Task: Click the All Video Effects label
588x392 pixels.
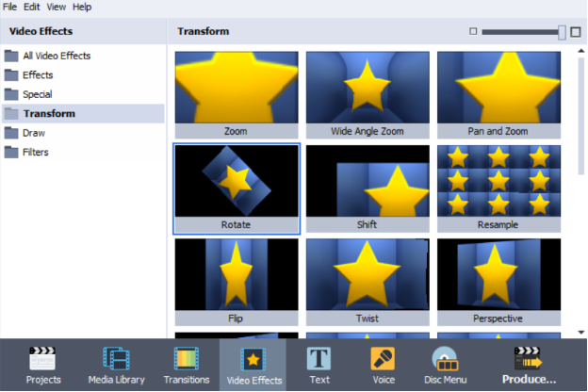Action: (x=57, y=56)
